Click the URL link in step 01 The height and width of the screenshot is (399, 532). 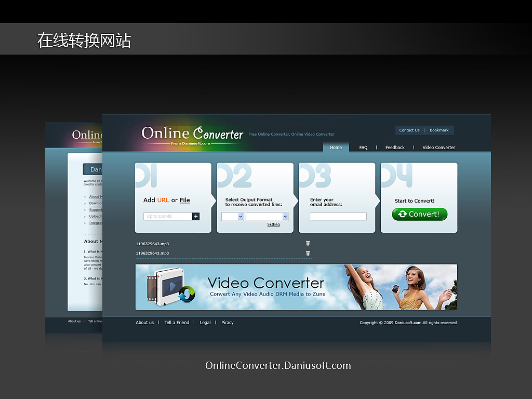click(163, 200)
